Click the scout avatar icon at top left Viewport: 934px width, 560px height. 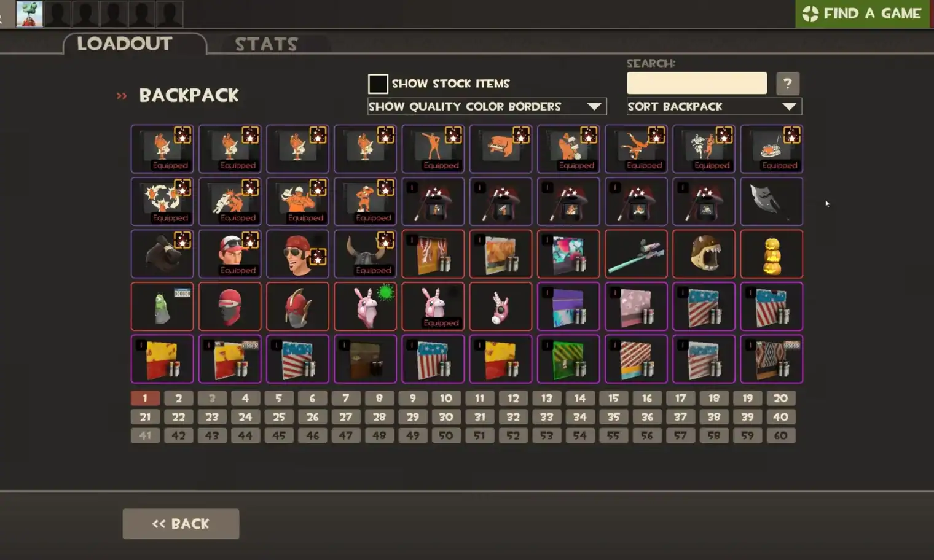click(29, 14)
